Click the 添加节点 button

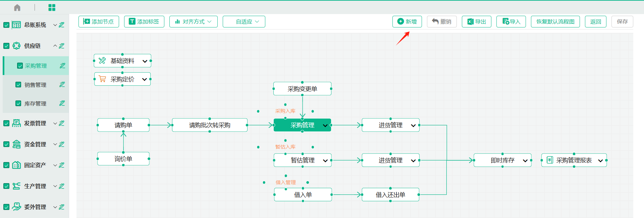(x=99, y=21)
